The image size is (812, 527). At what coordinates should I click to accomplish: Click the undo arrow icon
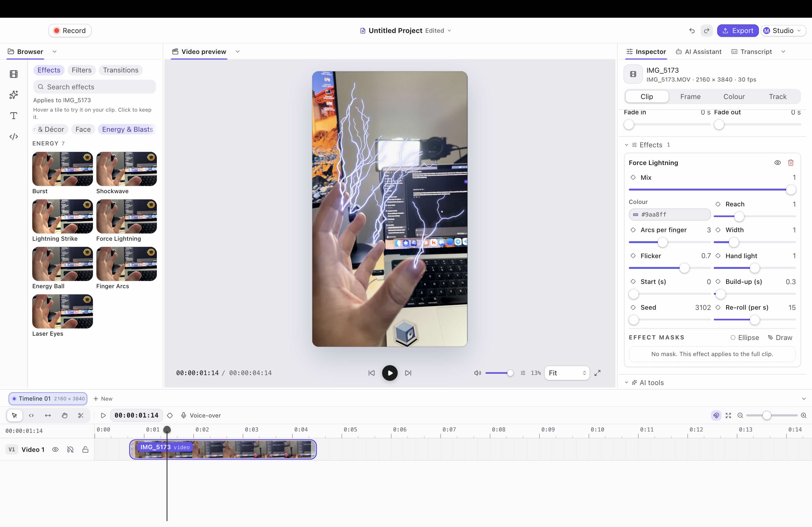pyautogui.click(x=692, y=31)
